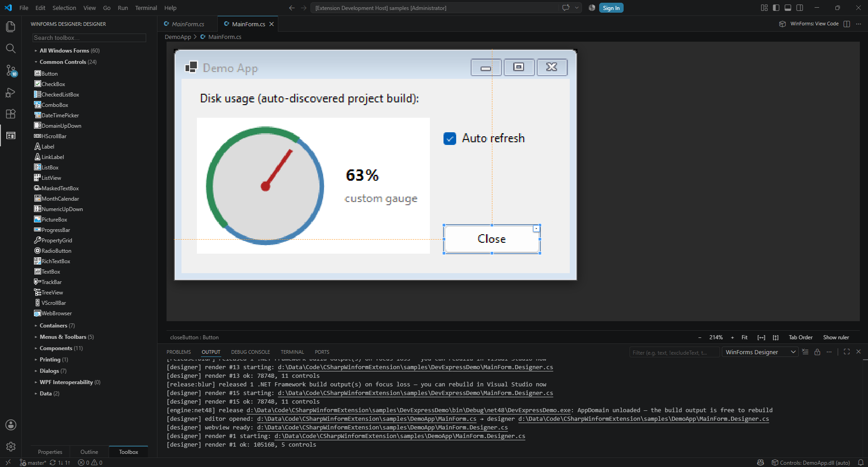
Task: Close the bottom panel
Action: tap(858, 352)
